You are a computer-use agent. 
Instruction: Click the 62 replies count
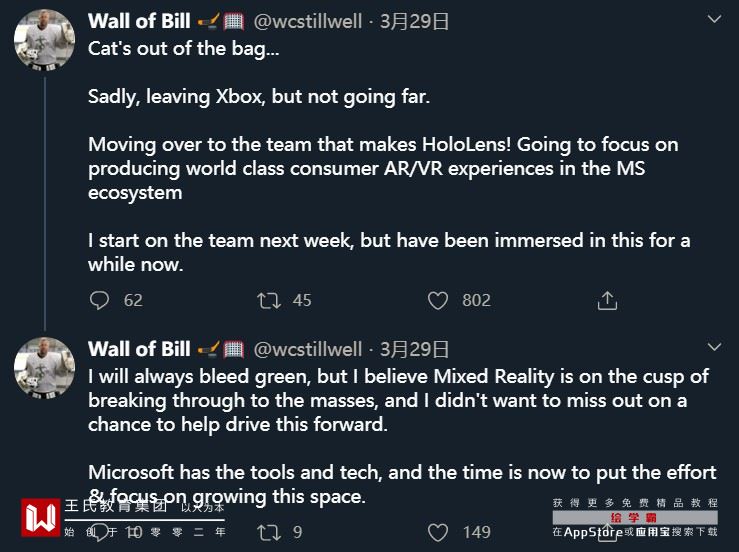(x=133, y=300)
